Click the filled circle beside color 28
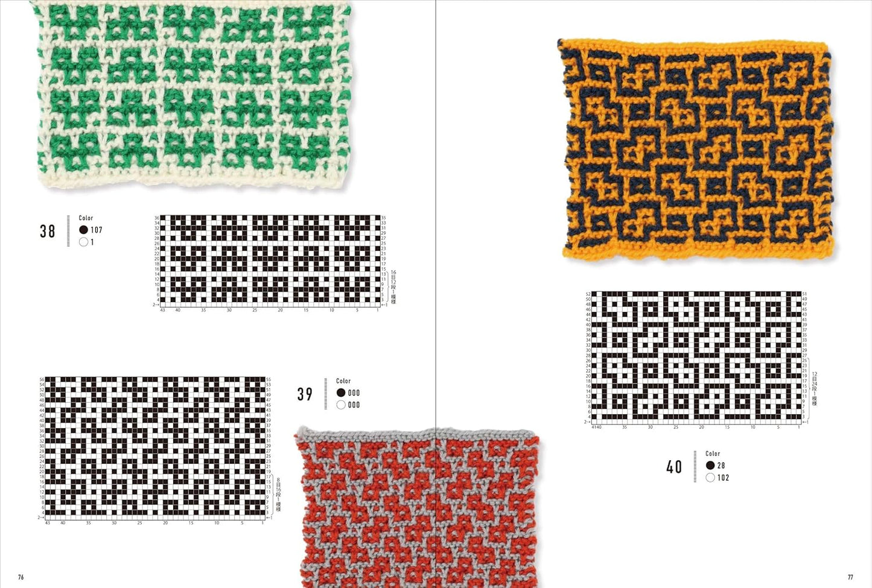 [710, 465]
